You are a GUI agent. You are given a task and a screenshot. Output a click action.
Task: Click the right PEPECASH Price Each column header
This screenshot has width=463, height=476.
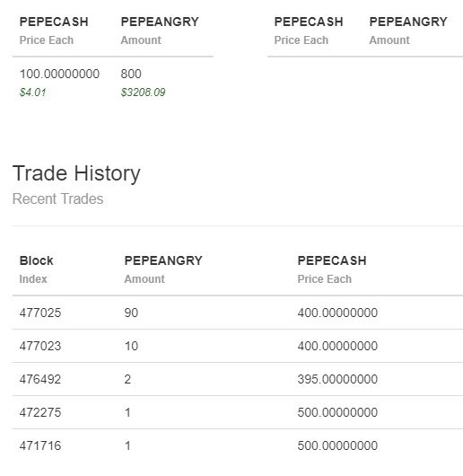pos(309,31)
